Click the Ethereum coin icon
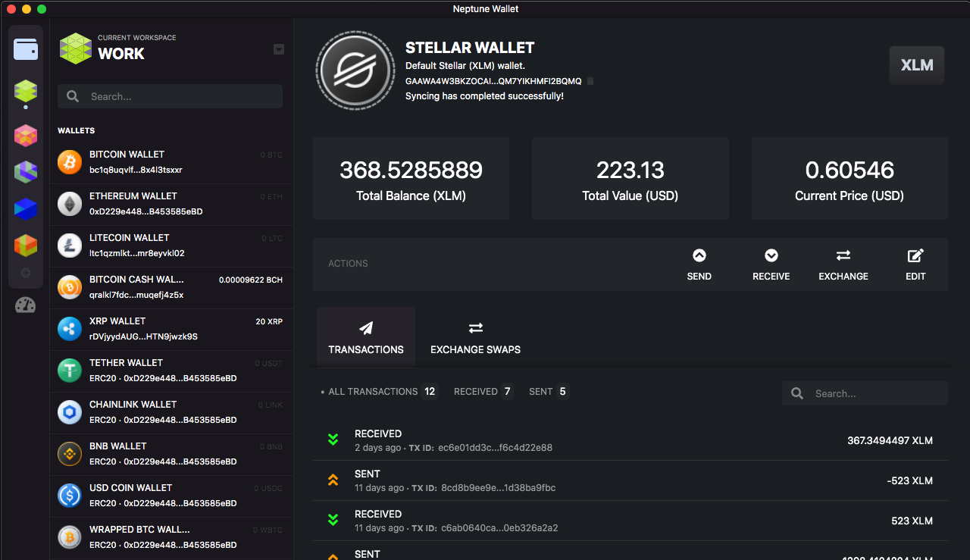Screen dimensions: 970x560 70,204
